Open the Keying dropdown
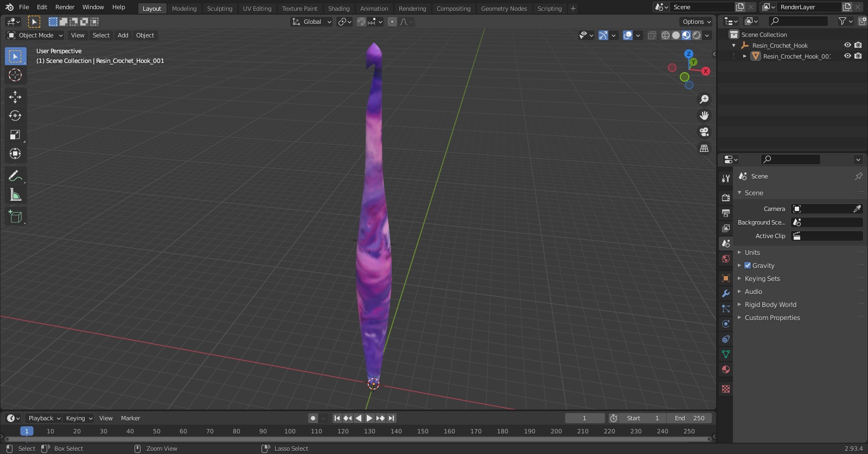Screen dimensions: 868x454 click(79, 418)
